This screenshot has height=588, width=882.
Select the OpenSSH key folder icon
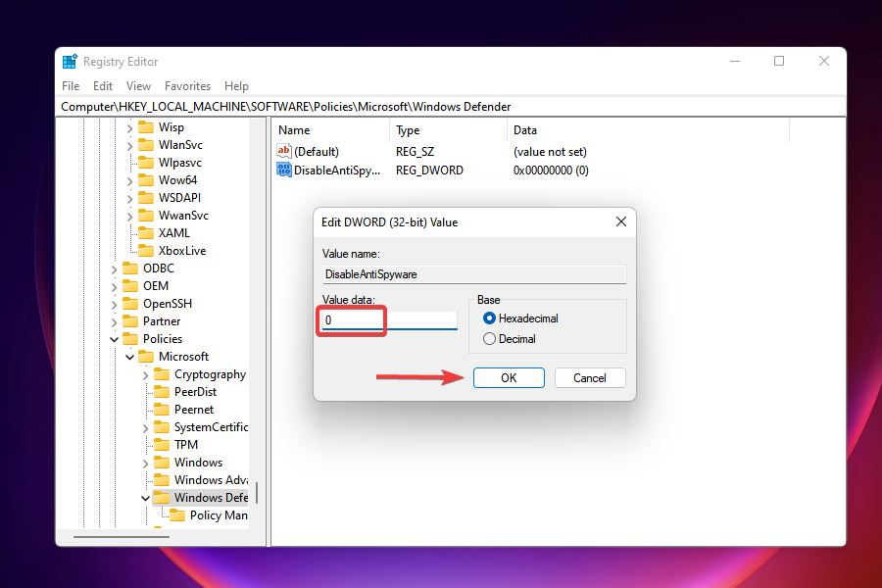point(128,303)
